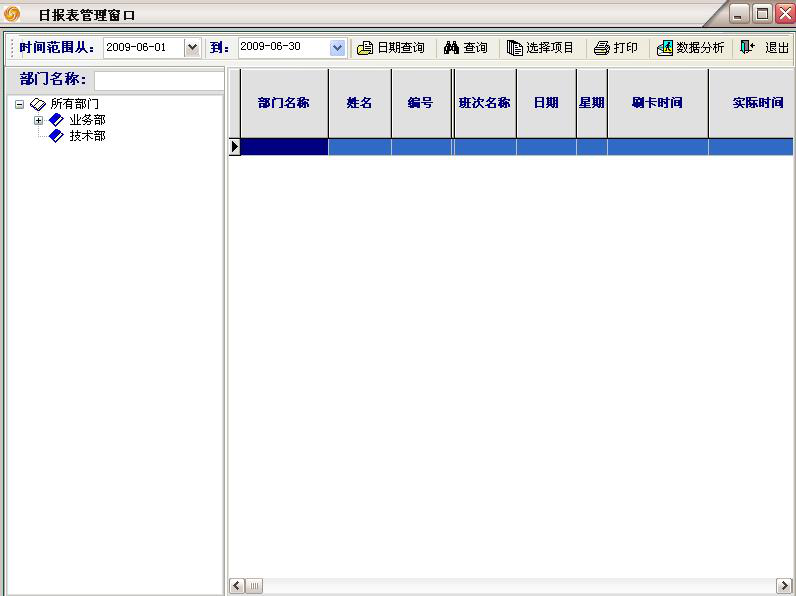Open the end date dropdown arrow
796x596 pixels.
click(x=337, y=48)
